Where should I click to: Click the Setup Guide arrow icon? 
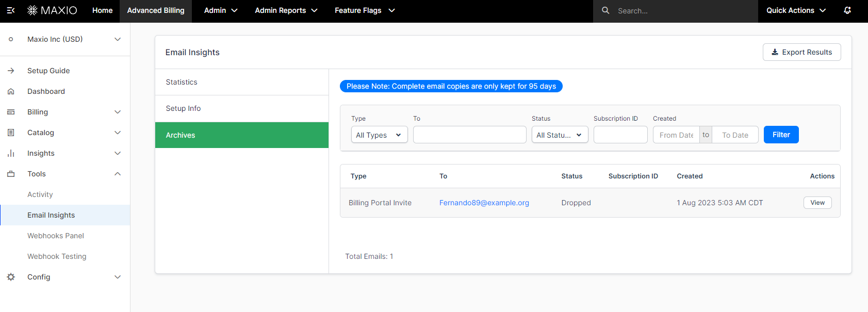11,71
